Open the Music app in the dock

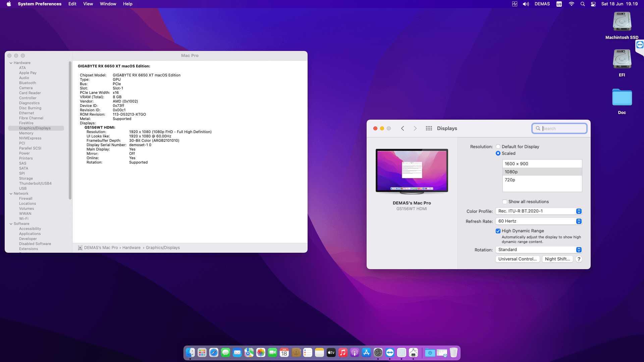click(x=343, y=353)
